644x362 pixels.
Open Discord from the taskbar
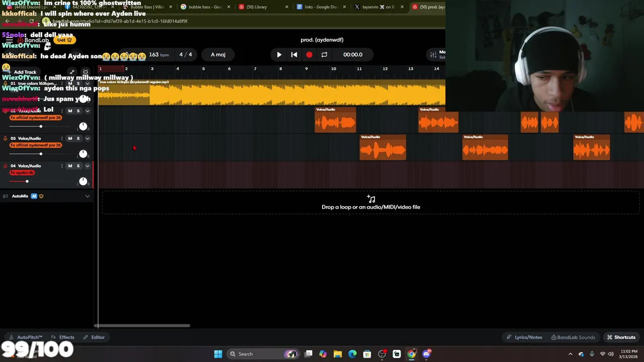[x=427, y=354]
